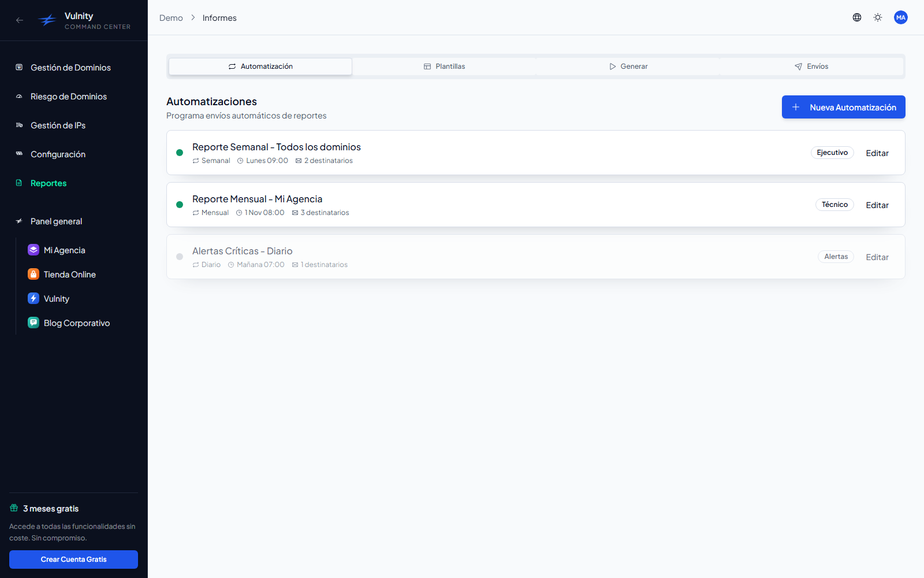Switch to Plantillas tab

pyautogui.click(x=444, y=66)
